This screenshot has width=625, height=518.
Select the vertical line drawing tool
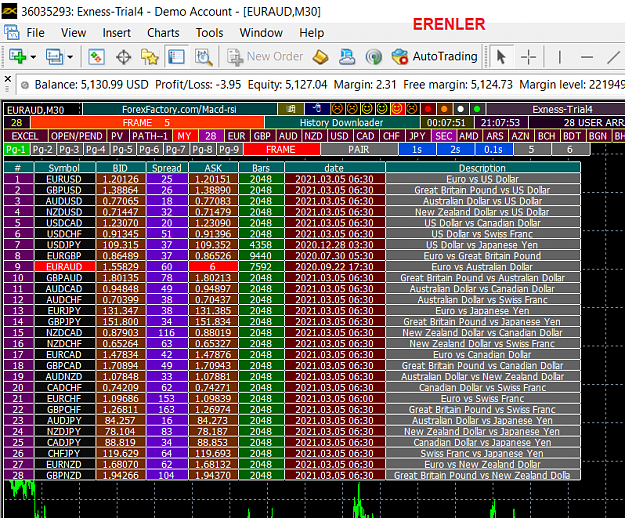tap(560, 57)
